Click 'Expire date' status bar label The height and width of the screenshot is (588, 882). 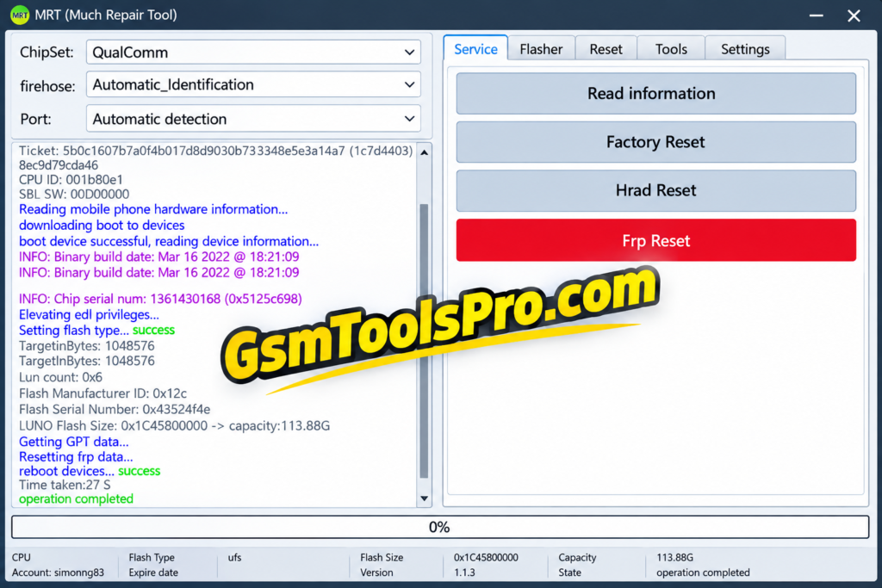click(153, 573)
